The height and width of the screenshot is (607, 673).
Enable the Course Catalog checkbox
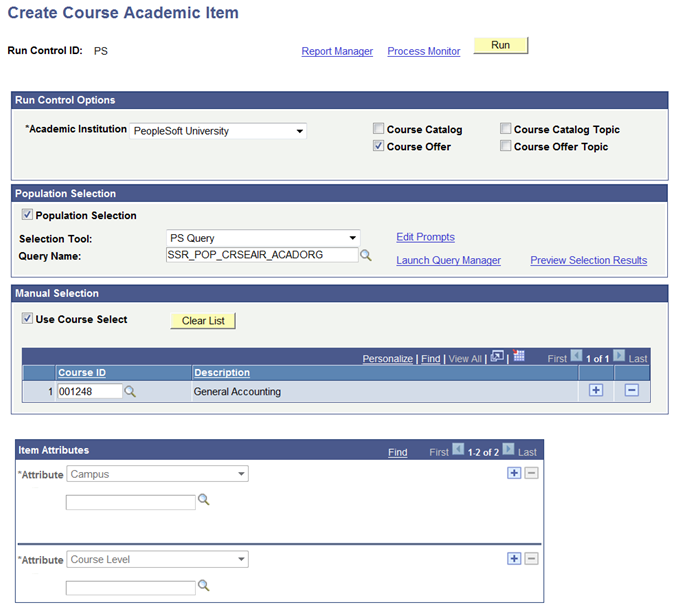coord(378,128)
